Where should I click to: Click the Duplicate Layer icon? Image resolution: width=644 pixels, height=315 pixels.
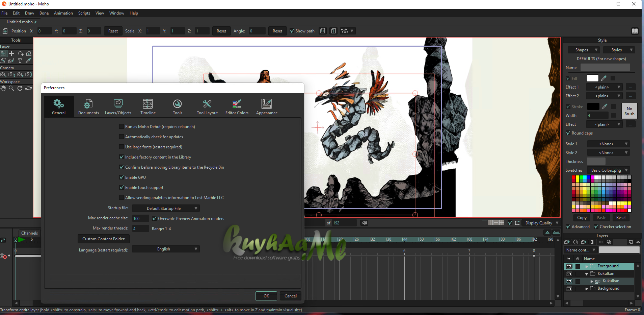pos(575,242)
